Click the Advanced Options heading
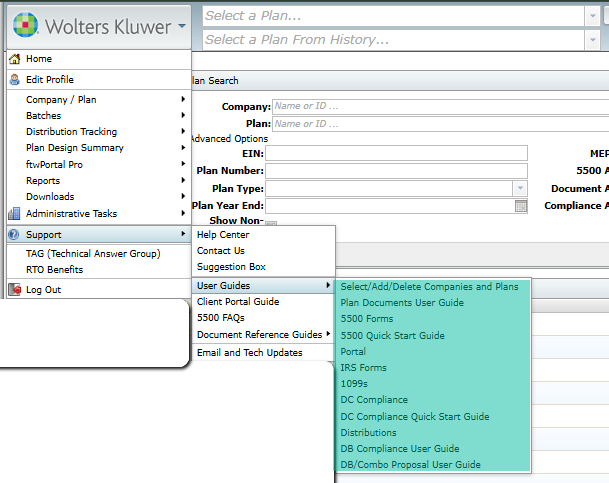Viewport: 609px width, 483px height. 230,139
